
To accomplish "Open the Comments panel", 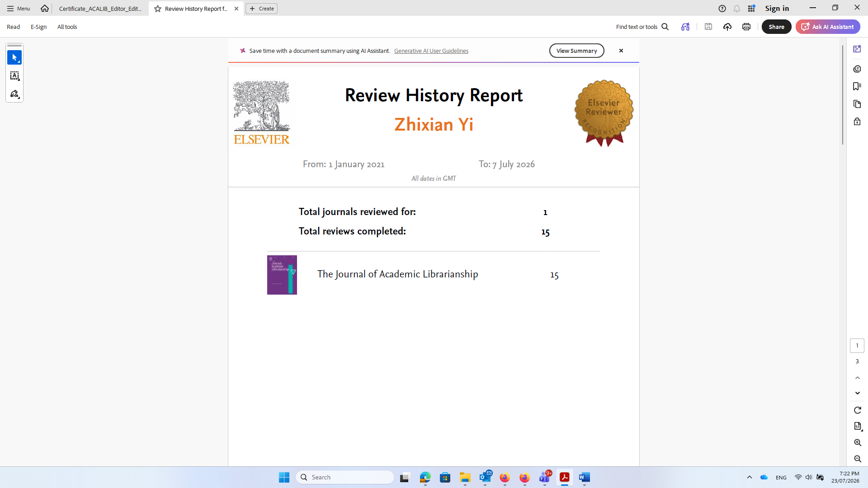I will [857, 69].
